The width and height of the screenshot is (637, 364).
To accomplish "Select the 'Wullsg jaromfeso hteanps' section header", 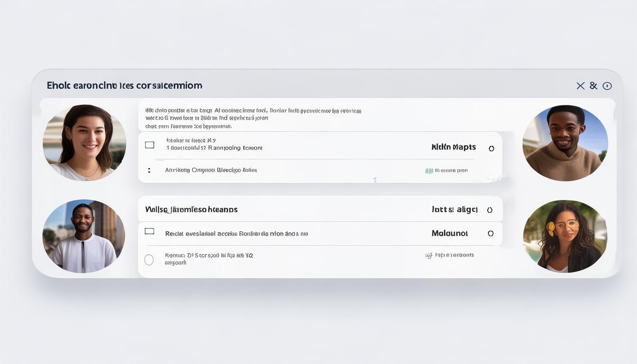I will 191,209.
